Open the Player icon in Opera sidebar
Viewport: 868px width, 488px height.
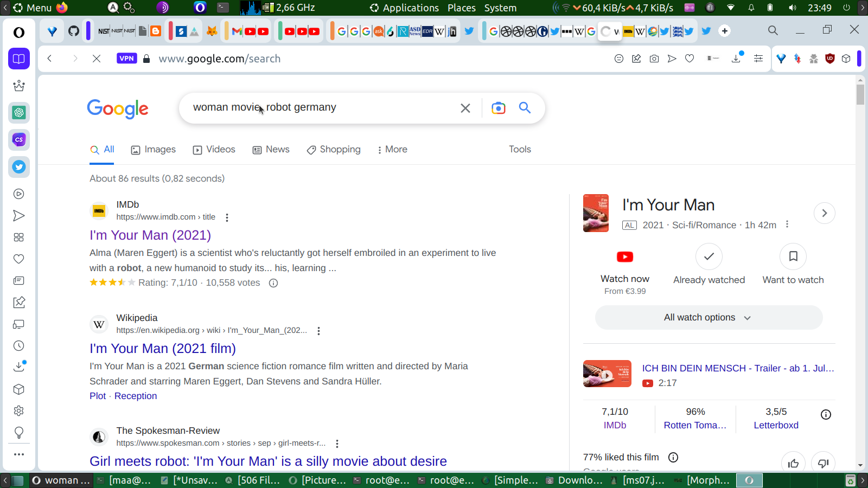click(19, 194)
